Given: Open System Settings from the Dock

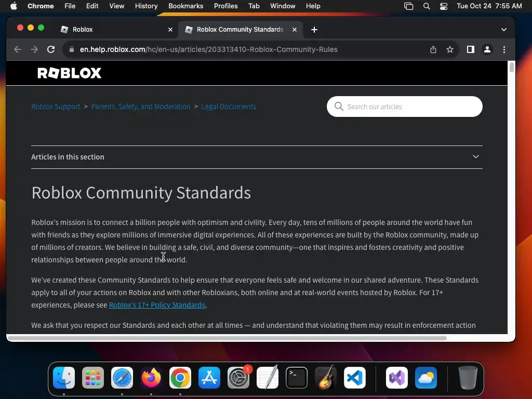Looking at the screenshot, I should pyautogui.click(x=238, y=378).
